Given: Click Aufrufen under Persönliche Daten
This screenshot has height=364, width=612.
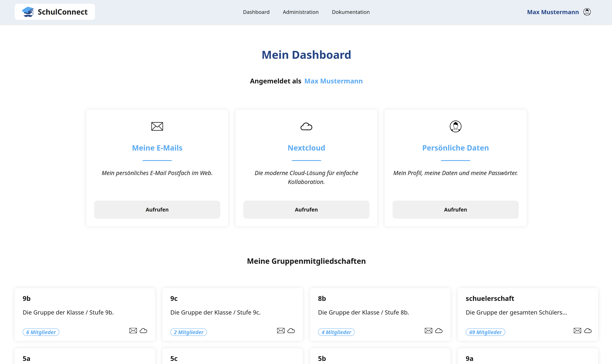Looking at the screenshot, I should point(456,209).
